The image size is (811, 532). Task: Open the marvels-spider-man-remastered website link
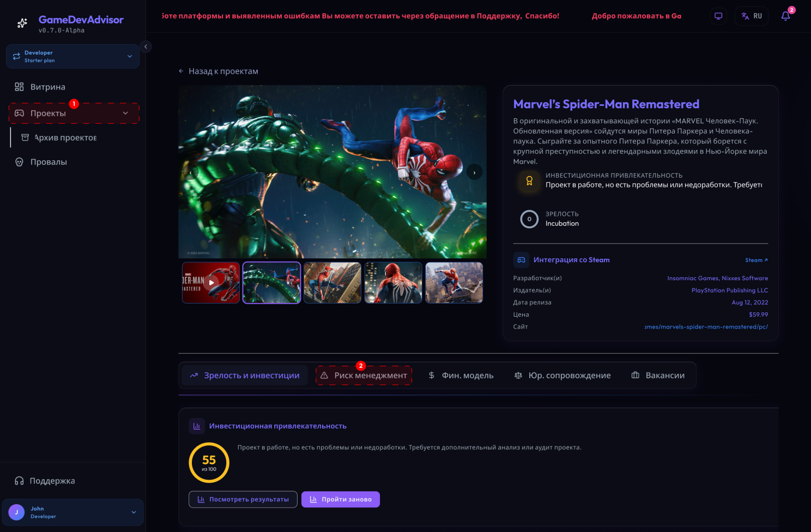(x=706, y=327)
